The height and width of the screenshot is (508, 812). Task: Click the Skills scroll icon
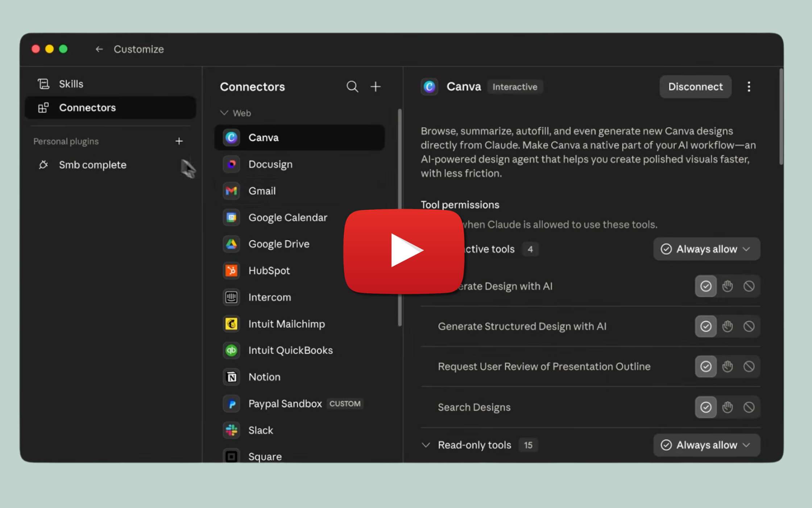coord(43,84)
